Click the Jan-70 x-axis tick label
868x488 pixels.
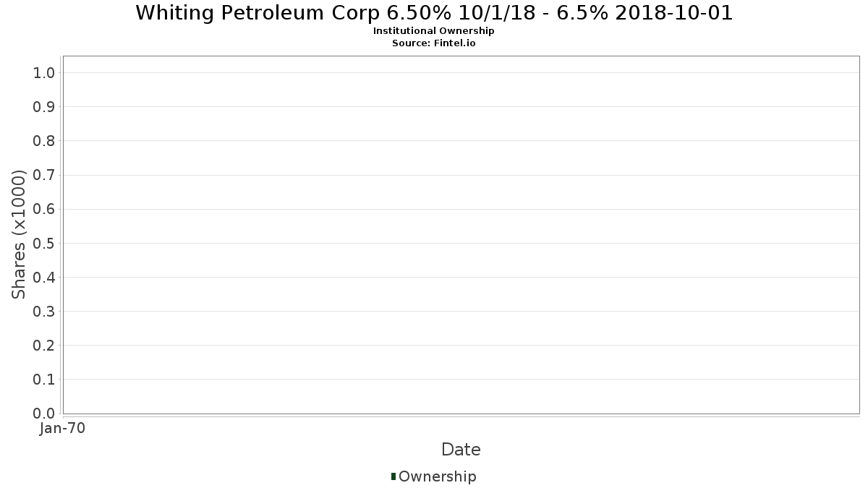tap(62, 429)
